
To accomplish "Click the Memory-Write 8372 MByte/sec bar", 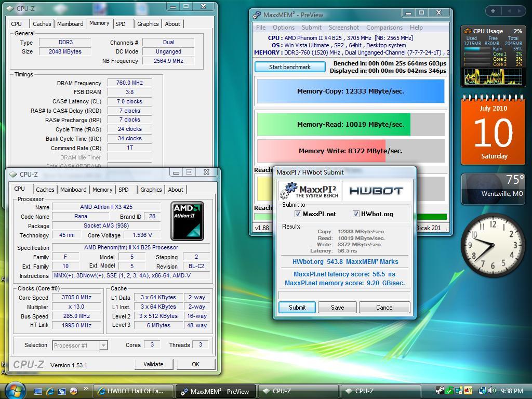I will pyautogui.click(x=351, y=151).
